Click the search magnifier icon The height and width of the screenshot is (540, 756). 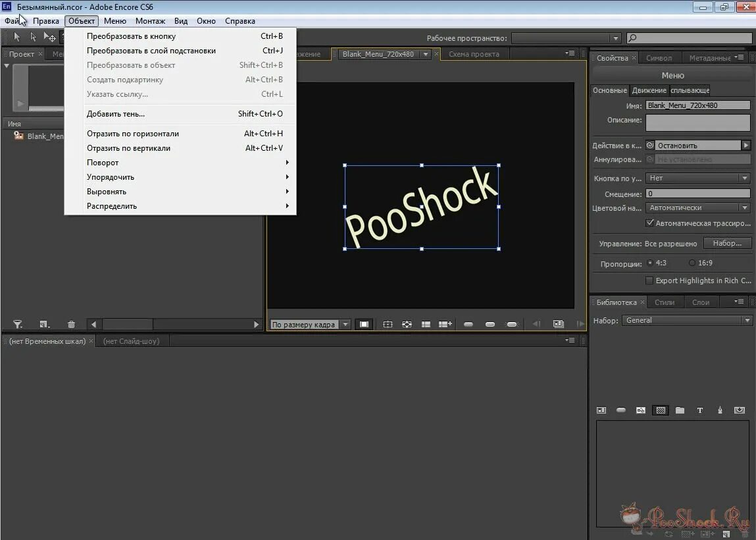click(x=632, y=38)
